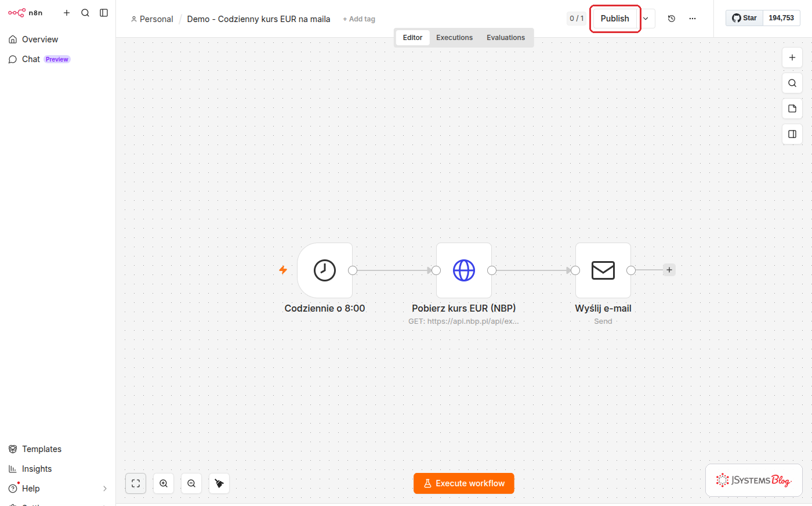Click the n8n logo
This screenshot has width=812, height=506.
click(25, 13)
